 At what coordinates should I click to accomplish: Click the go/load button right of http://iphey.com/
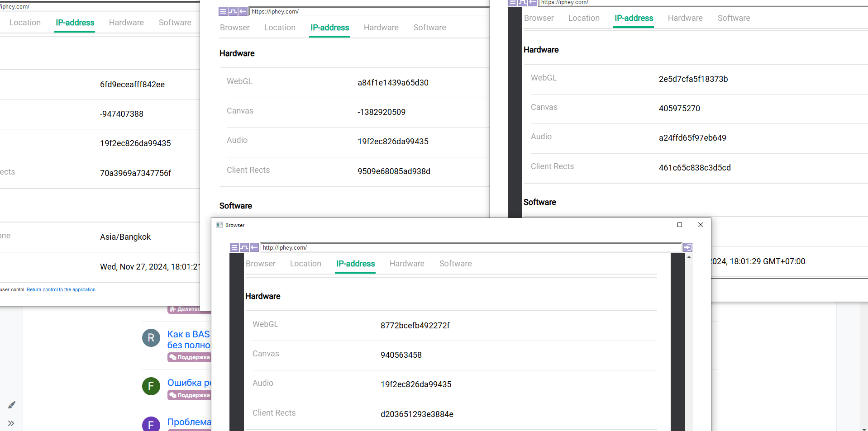tap(687, 247)
